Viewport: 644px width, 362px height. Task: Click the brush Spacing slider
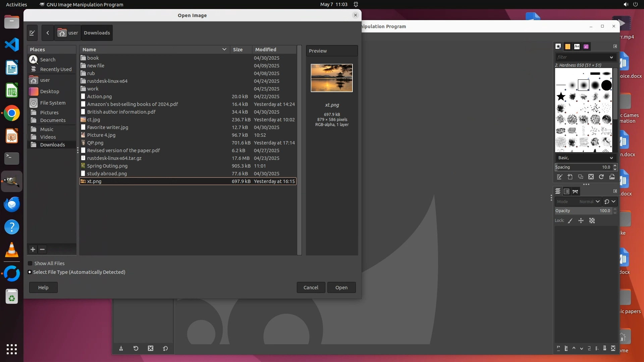click(x=583, y=167)
